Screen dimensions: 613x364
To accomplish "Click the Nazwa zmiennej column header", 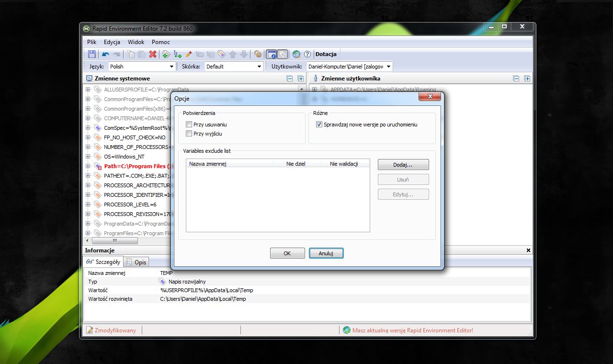I will tap(229, 163).
